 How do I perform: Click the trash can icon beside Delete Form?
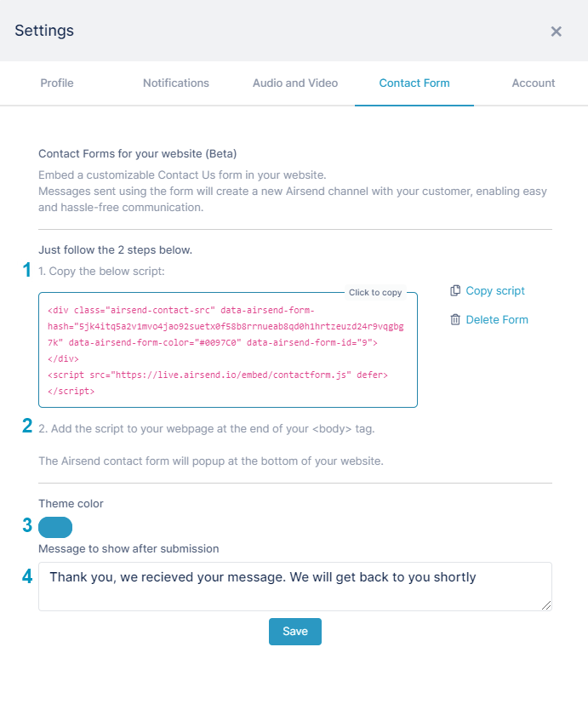[455, 320]
